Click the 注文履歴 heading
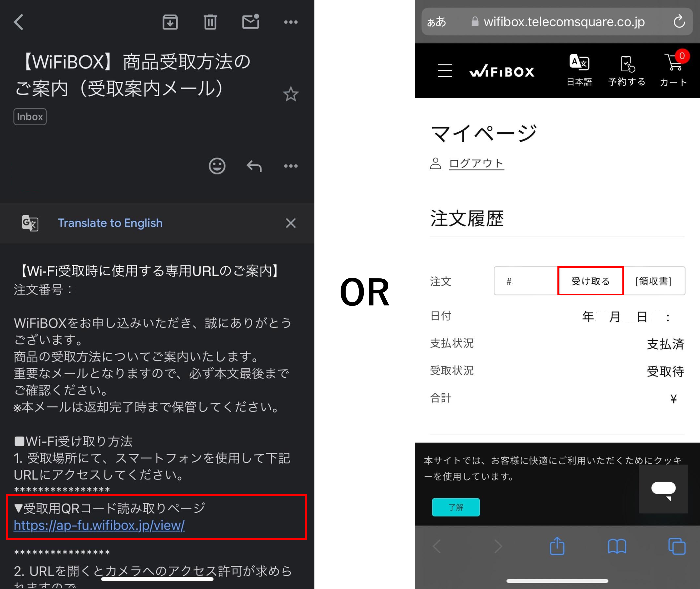Screen dimensions: 700x589 (x=467, y=218)
